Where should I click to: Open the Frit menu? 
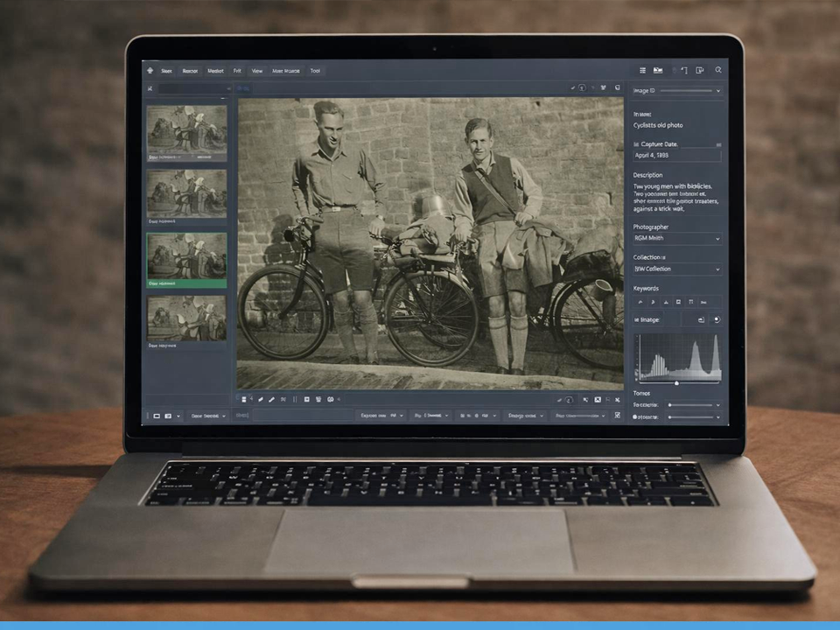pyautogui.click(x=237, y=71)
